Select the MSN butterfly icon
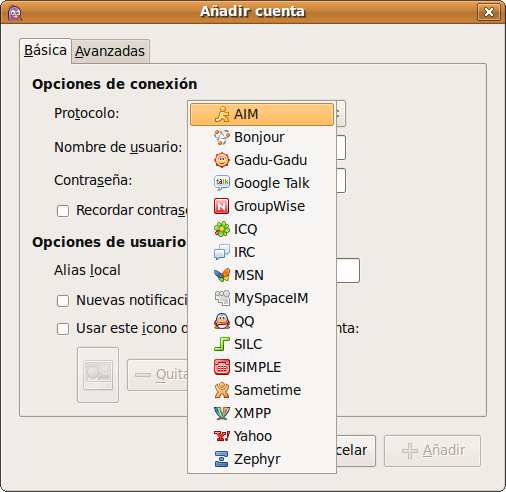The width and height of the screenshot is (506, 492). (222, 275)
